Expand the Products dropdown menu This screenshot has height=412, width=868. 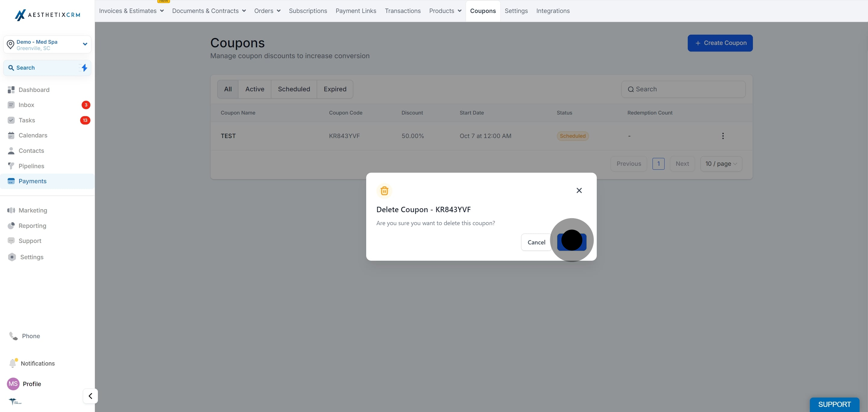click(445, 11)
